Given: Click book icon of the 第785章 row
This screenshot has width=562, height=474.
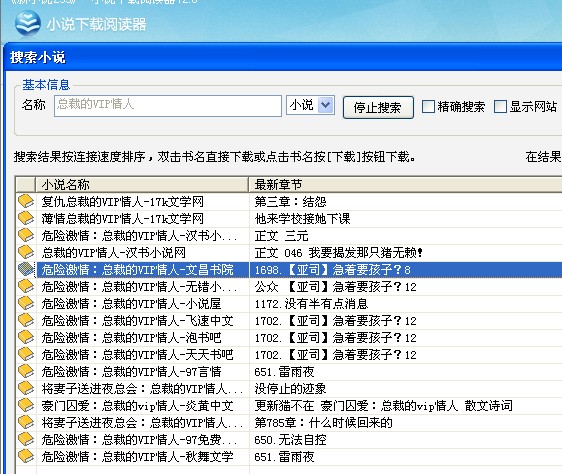Looking at the screenshot, I should tap(26, 422).
